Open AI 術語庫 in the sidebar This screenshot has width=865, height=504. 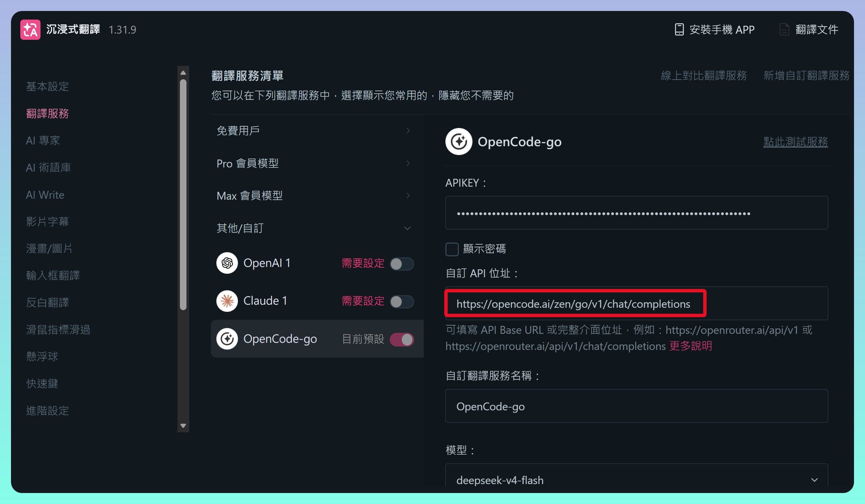tap(48, 167)
